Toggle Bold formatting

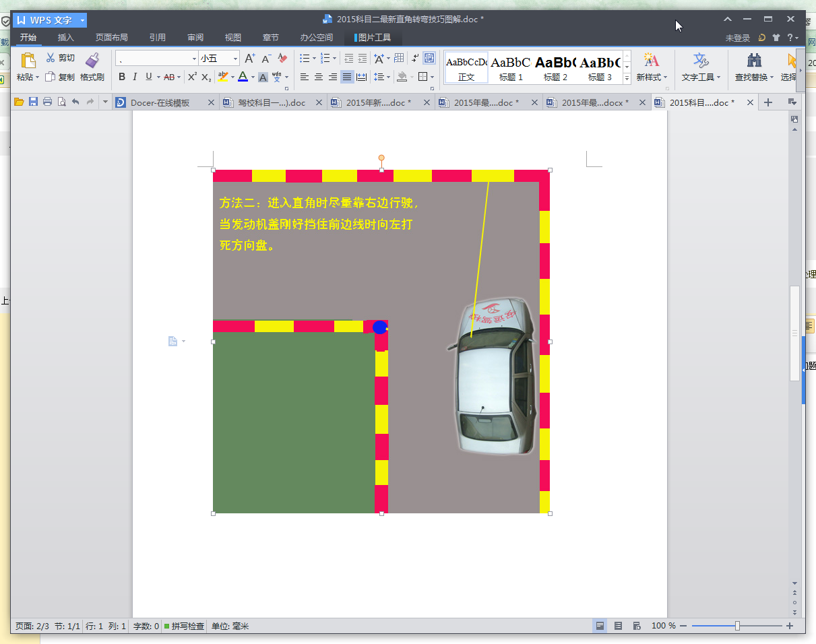[x=122, y=77]
